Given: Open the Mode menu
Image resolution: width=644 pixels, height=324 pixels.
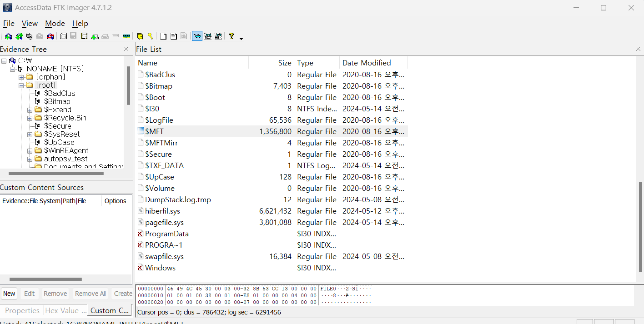Looking at the screenshot, I should 55,23.
